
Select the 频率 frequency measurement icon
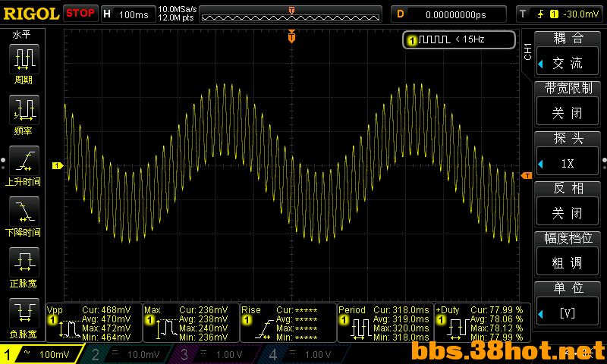pos(24,109)
